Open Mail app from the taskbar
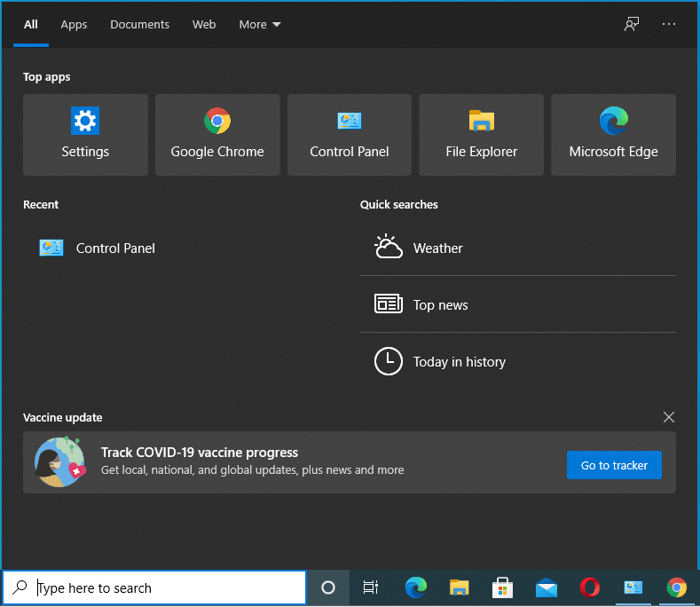700x607 pixels. [x=546, y=587]
